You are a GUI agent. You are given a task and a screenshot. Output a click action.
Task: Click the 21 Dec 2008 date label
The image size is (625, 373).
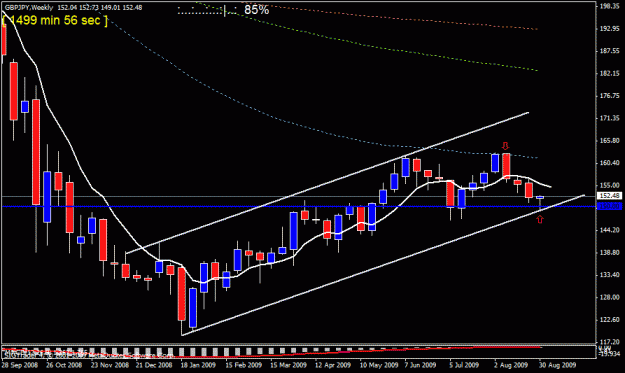[154, 365]
